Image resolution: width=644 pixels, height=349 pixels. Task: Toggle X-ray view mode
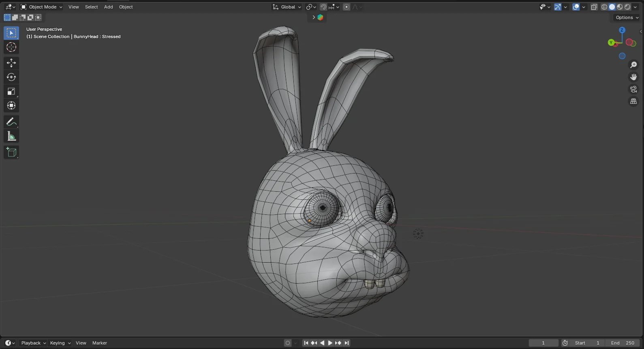pyautogui.click(x=594, y=7)
